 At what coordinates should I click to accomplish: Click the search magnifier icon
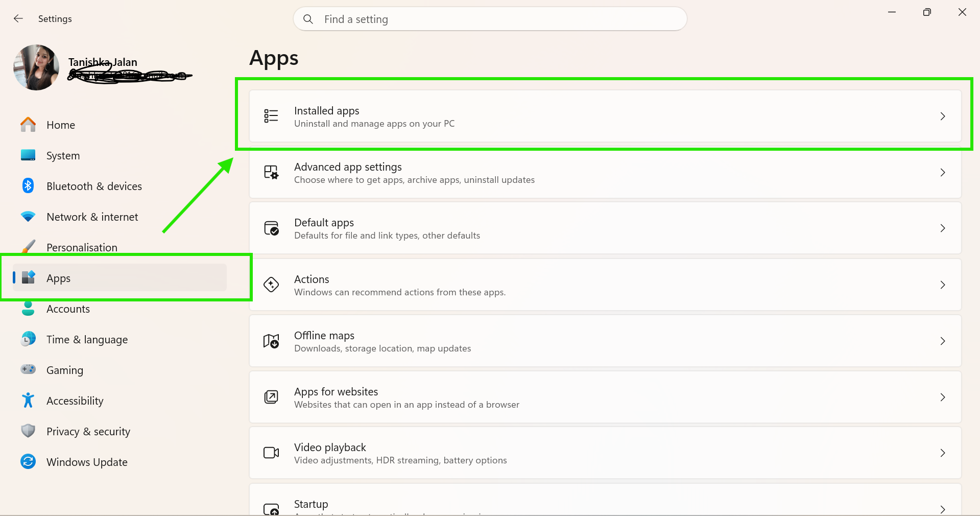pyautogui.click(x=308, y=19)
